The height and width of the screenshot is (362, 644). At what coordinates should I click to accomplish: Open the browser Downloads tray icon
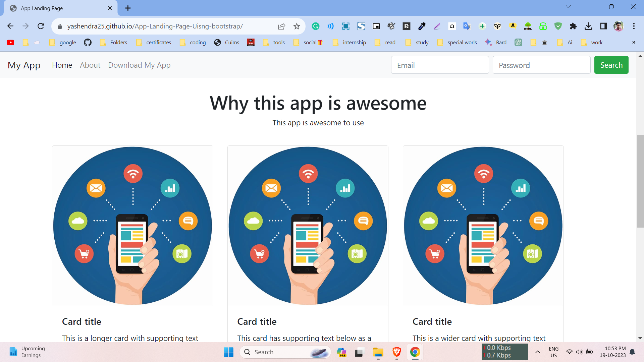pos(589,26)
